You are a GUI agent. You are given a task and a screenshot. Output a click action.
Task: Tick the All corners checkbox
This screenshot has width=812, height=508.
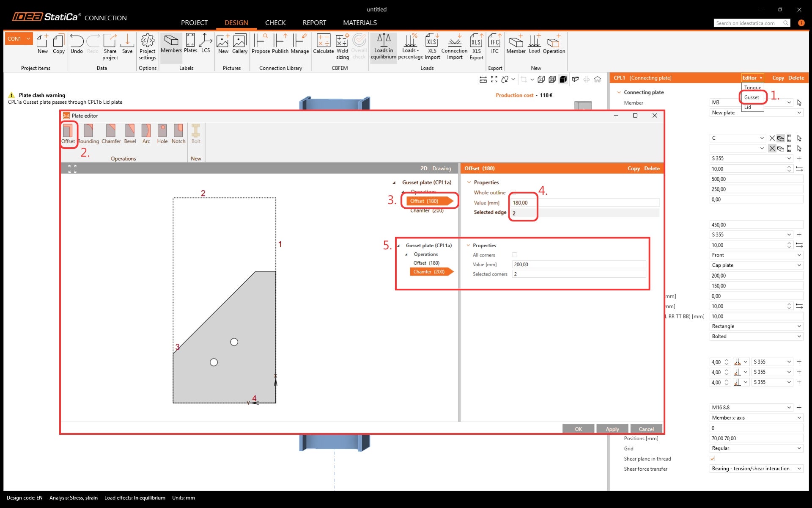click(x=515, y=255)
